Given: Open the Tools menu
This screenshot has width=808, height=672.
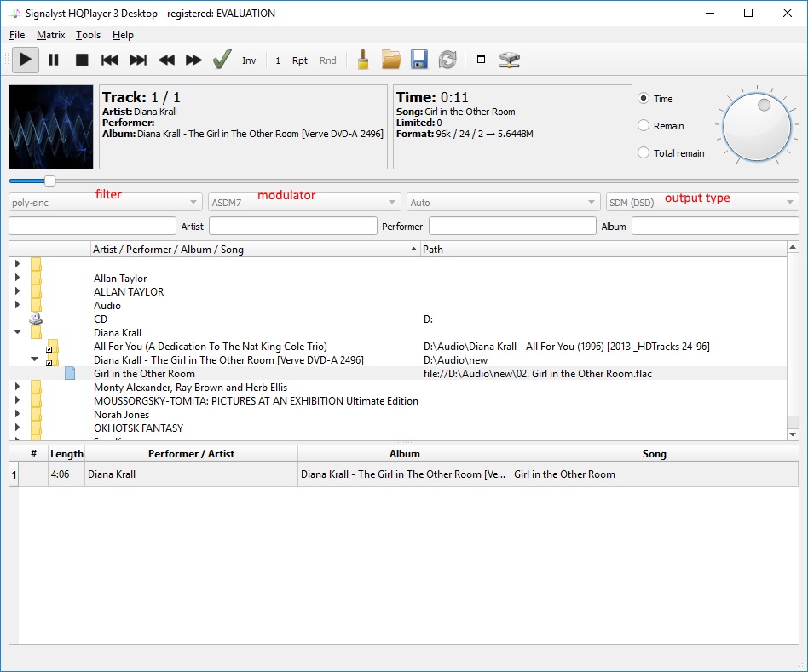Looking at the screenshot, I should [88, 35].
